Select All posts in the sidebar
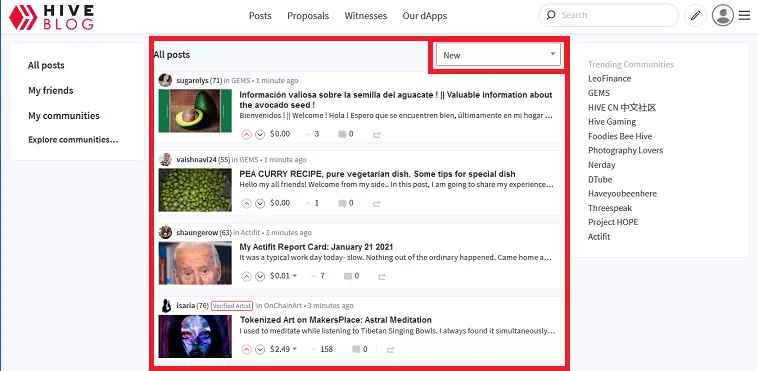 pos(46,65)
